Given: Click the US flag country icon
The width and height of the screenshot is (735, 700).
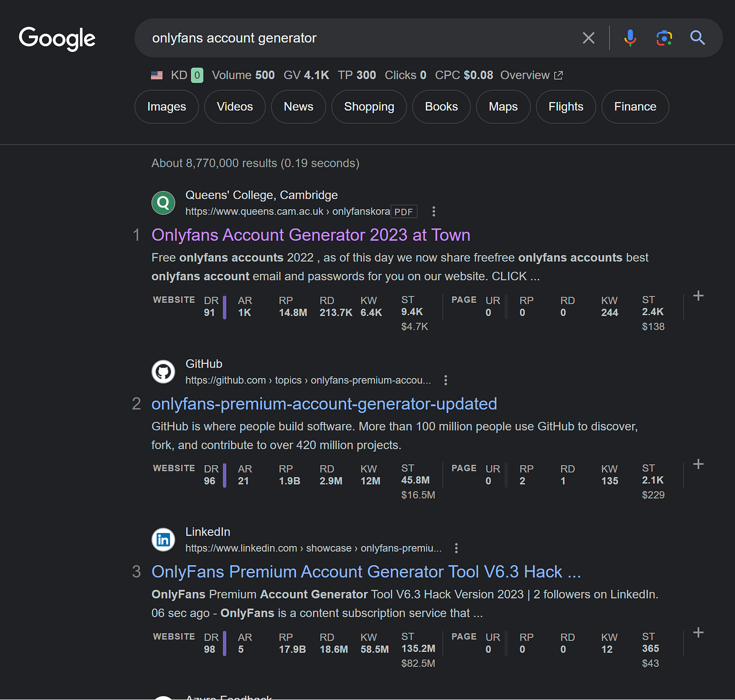Looking at the screenshot, I should point(157,75).
